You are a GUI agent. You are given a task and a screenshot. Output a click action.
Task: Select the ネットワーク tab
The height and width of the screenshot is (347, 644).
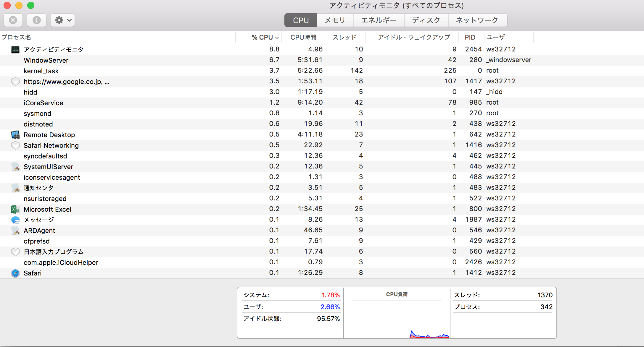click(477, 20)
